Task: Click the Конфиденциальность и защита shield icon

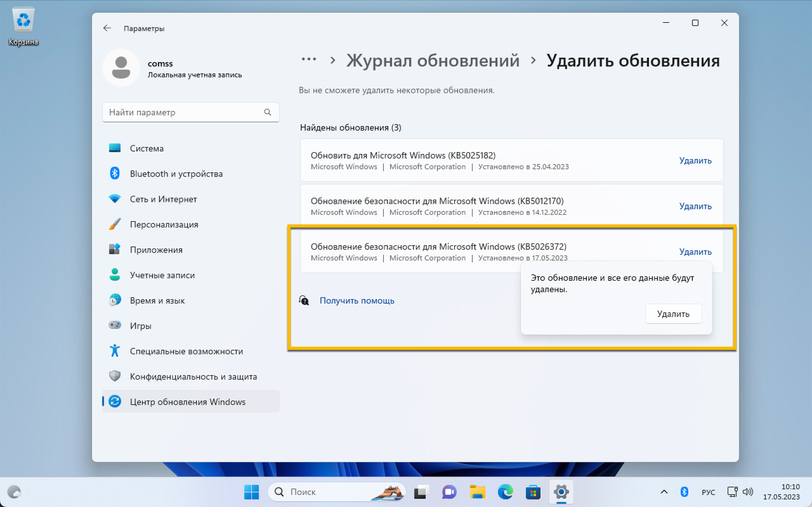Action: (x=115, y=376)
